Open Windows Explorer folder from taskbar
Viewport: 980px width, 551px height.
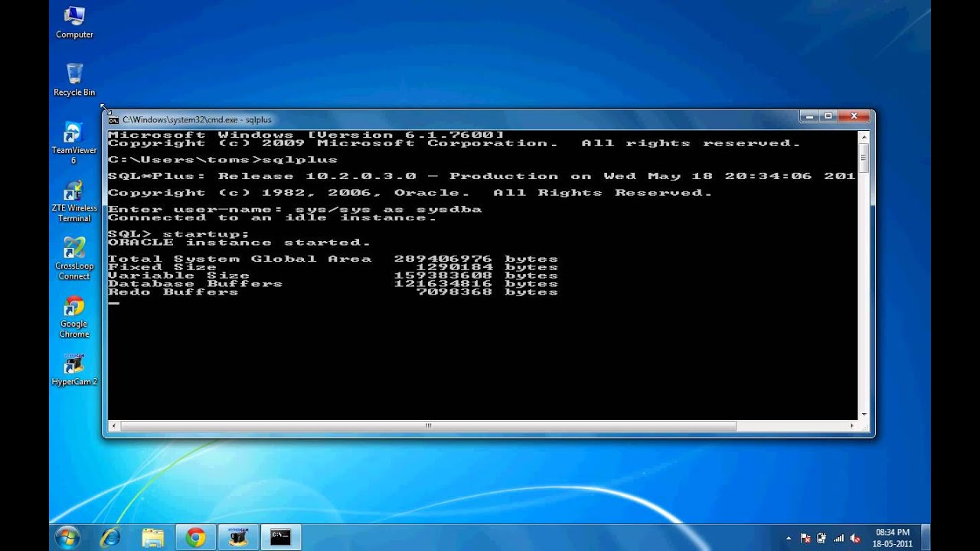point(153,537)
